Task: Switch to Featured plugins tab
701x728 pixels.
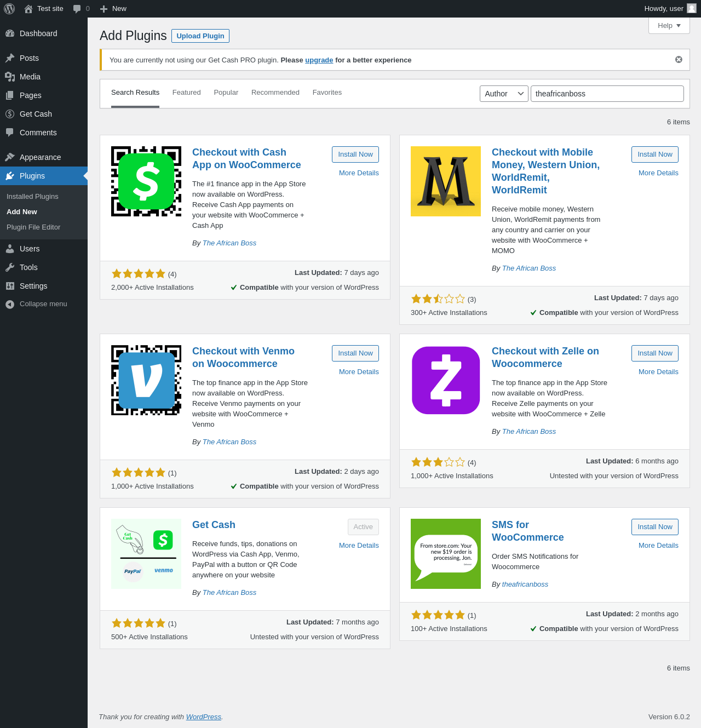Action: tap(187, 93)
